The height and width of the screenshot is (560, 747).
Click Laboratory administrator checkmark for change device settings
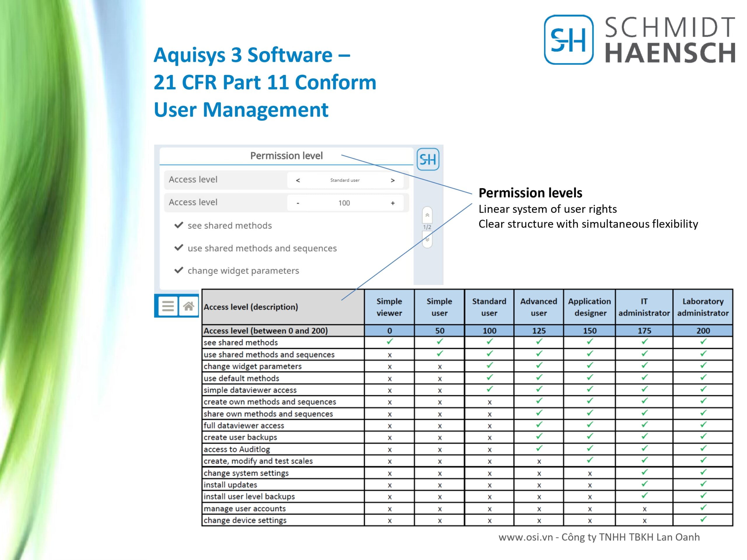click(704, 519)
